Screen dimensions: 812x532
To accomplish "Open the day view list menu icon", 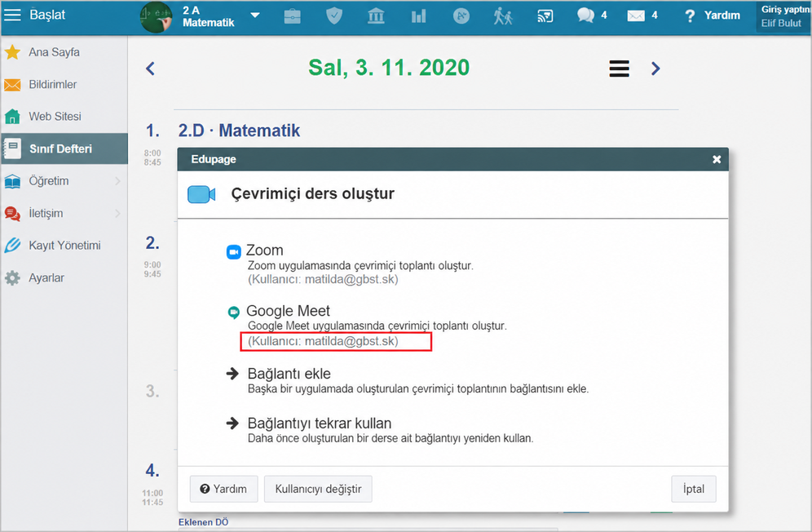I will click(x=619, y=69).
